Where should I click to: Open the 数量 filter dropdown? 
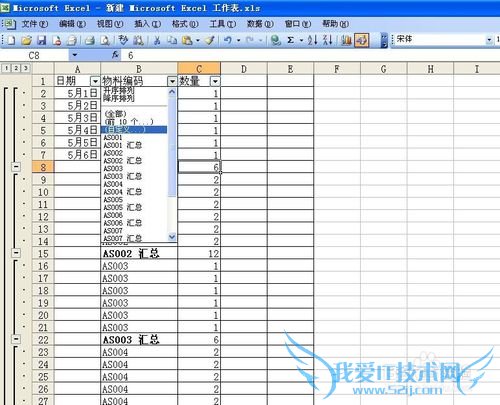[215, 81]
